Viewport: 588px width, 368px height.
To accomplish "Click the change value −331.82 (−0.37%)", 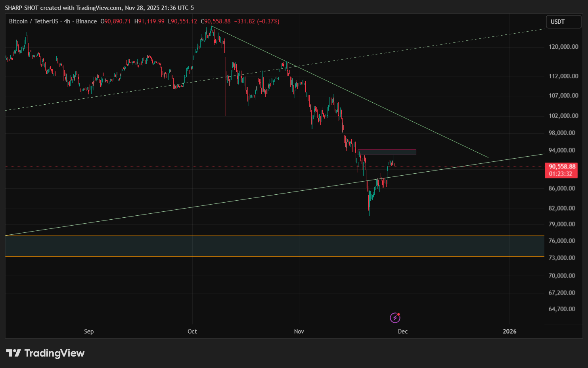I will click(257, 21).
